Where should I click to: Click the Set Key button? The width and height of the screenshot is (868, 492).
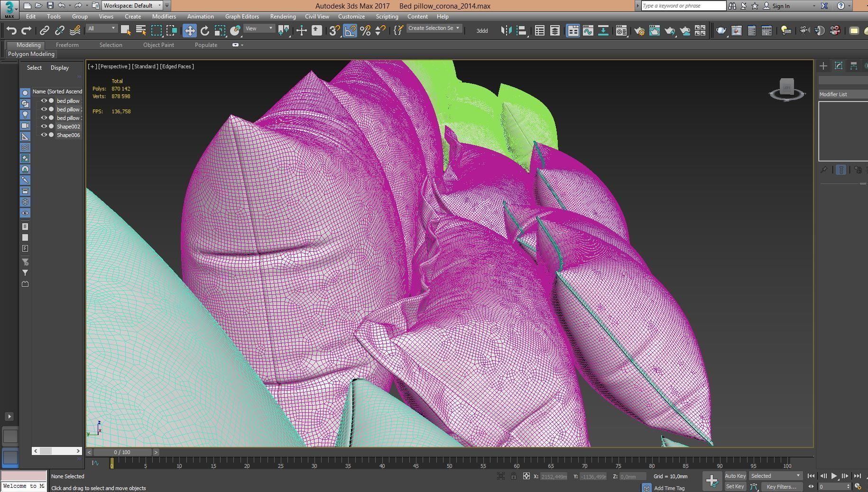pyautogui.click(x=735, y=486)
